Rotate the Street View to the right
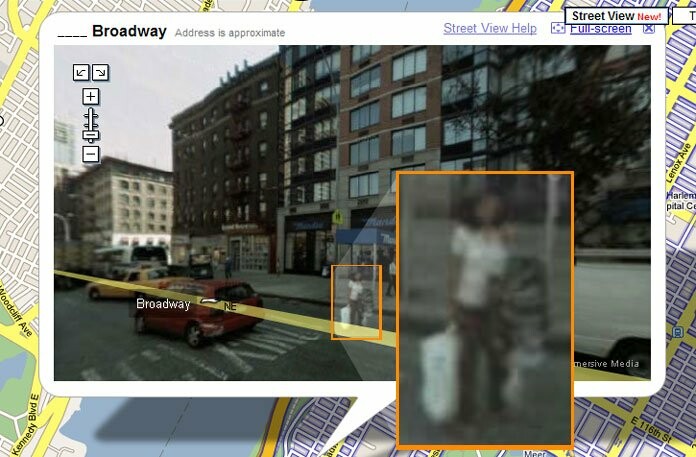Image resolution: width=696 pixels, height=457 pixels. click(x=100, y=73)
